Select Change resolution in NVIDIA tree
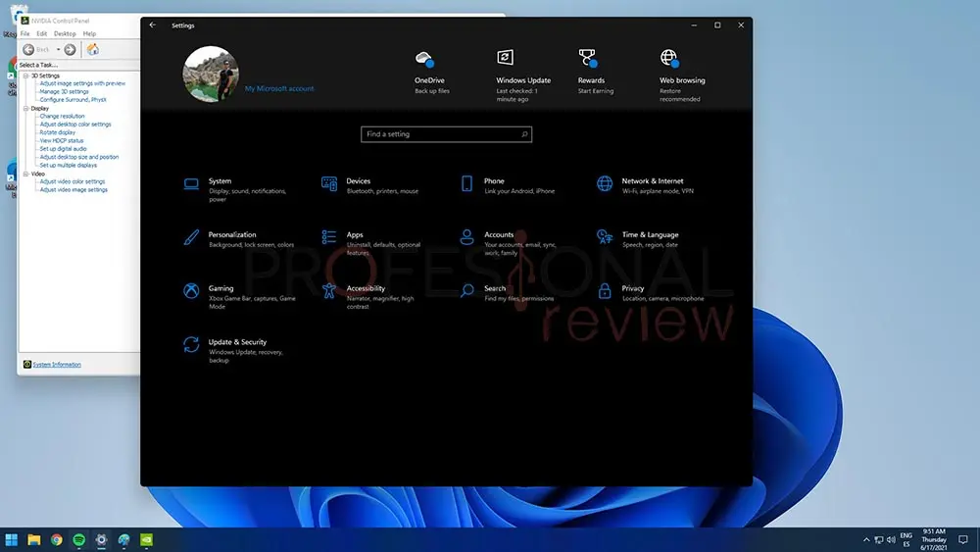980x552 pixels. coord(62,117)
